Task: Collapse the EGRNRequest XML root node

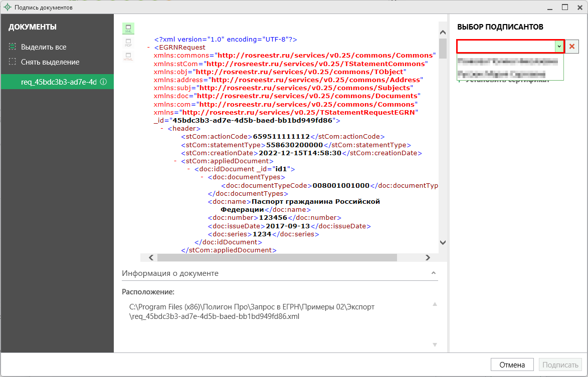Action: click(x=149, y=47)
